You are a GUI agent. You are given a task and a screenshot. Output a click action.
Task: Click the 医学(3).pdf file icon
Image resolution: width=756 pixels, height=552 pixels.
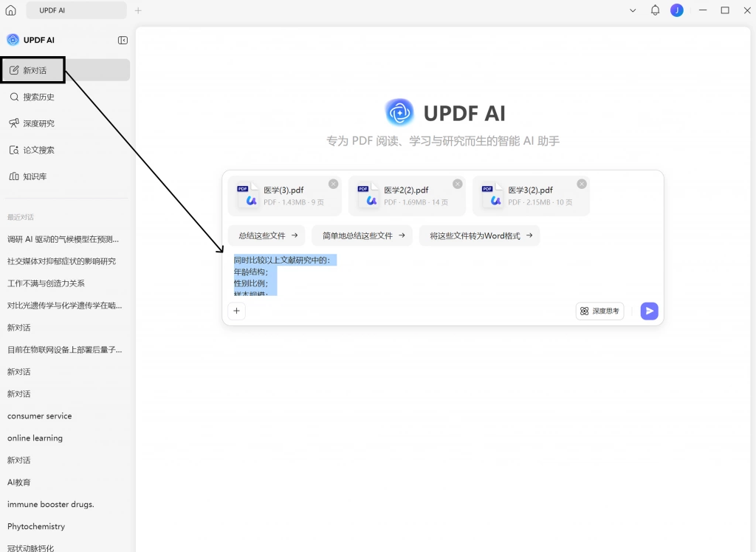247,196
